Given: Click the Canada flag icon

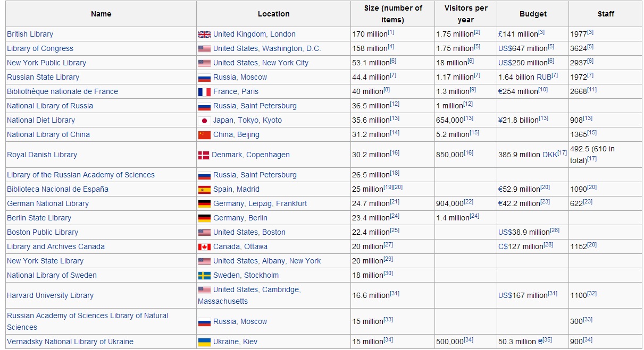Looking at the screenshot, I should coord(204,247).
